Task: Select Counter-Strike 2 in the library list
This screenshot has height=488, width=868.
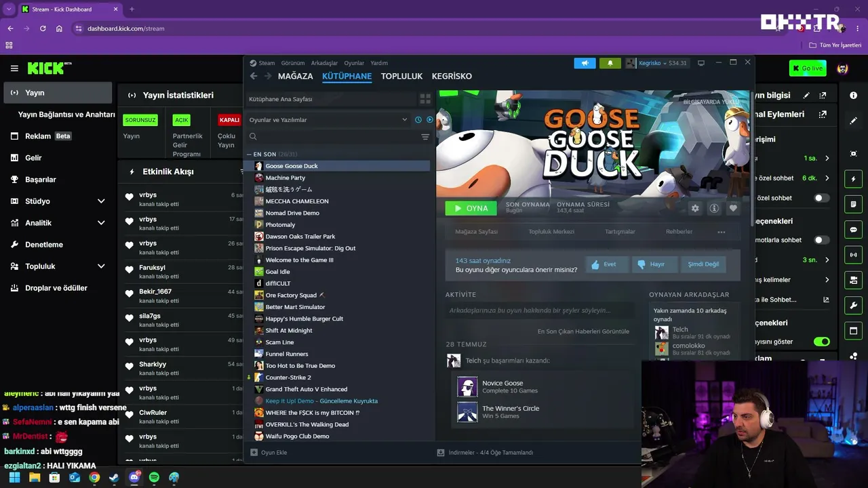Action: point(288,378)
